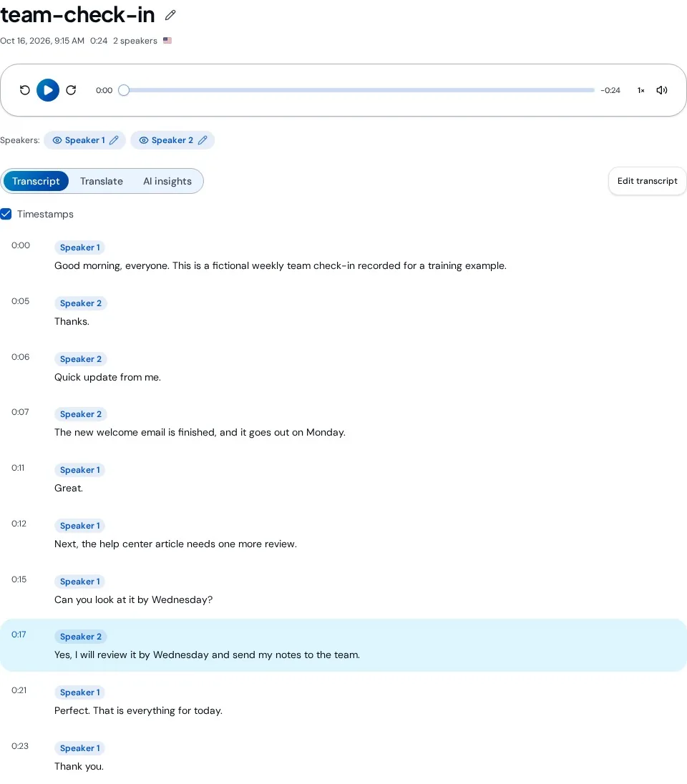The height and width of the screenshot is (784, 687).
Task: Click 'Next, the help center article' line
Action: click(x=175, y=544)
